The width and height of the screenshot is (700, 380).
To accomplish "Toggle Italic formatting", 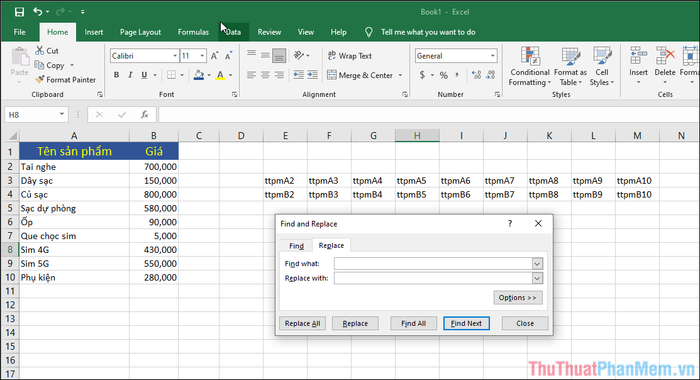I will [130, 75].
